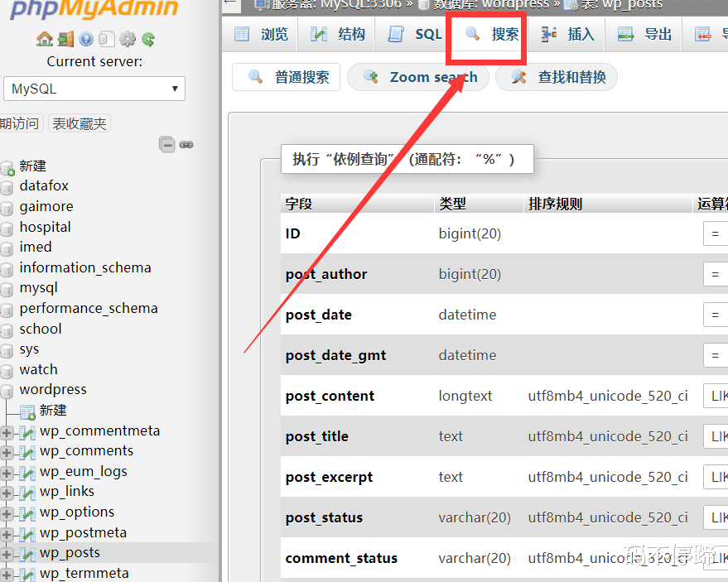Viewport: 728px width, 582px height.
Task: Click 新建 under the wordpress database
Action: point(53,411)
